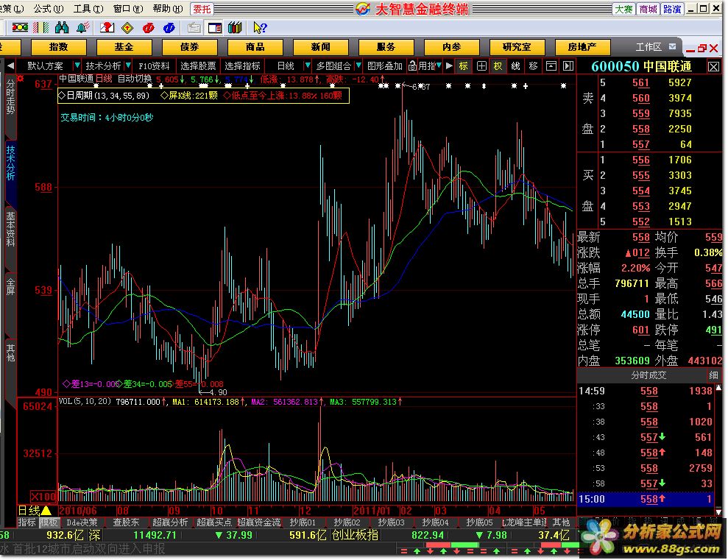Select the 抄底01 bottom tab

tap(303, 522)
